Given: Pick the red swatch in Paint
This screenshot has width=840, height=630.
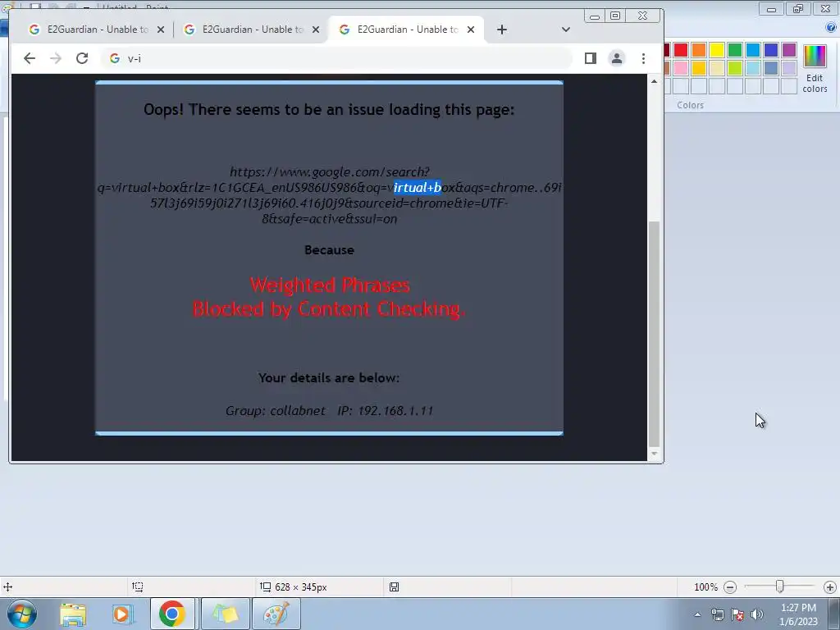Looking at the screenshot, I should coord(681,50).
